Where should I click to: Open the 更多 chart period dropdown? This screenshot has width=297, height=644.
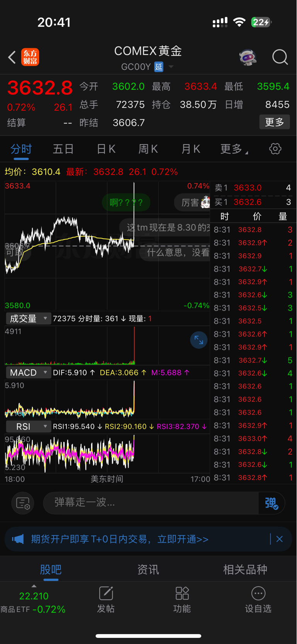pyautogui.click(x=234, y=149)
